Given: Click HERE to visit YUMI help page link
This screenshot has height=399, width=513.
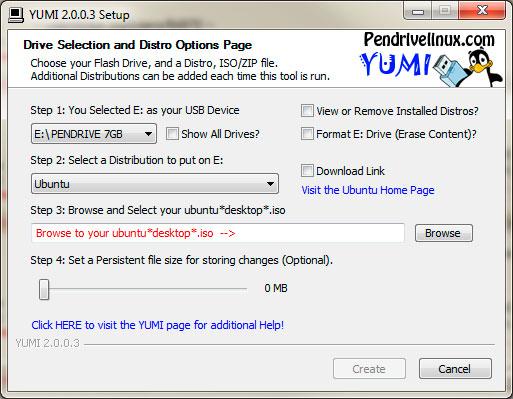Looking at the screenshot, I should [x=158, y=325].
